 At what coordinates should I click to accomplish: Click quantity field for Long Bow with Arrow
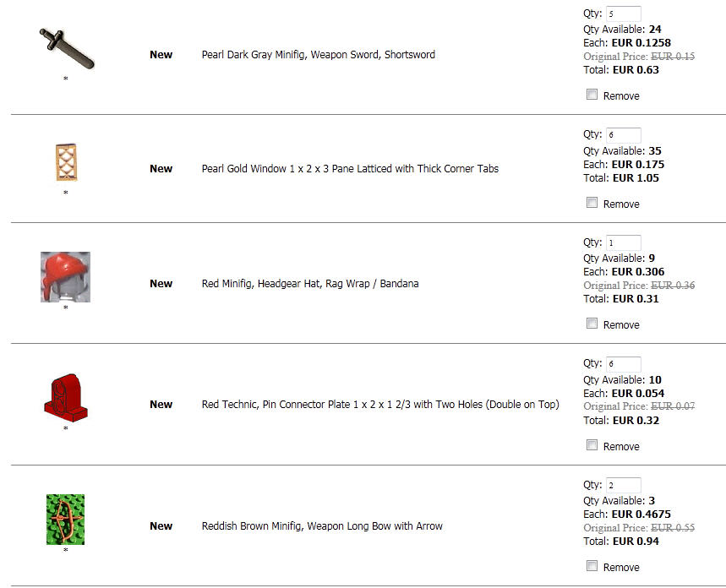click(x=623, y=485)
